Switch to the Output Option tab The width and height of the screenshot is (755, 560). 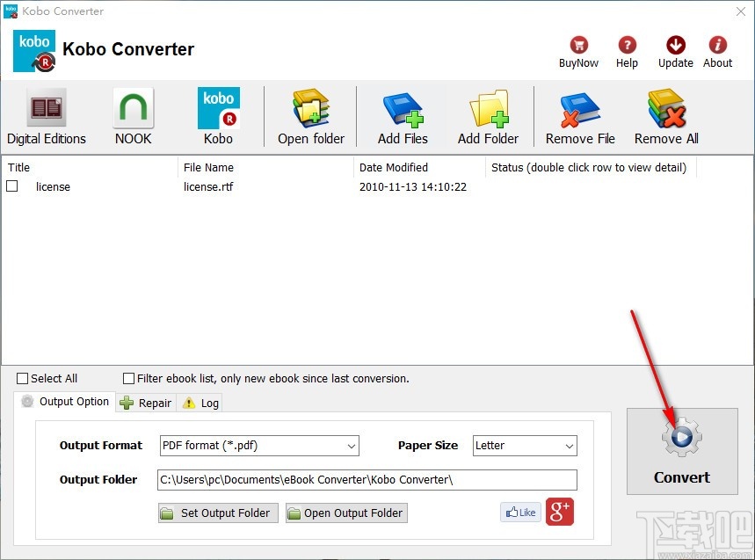tap(65, 402)
